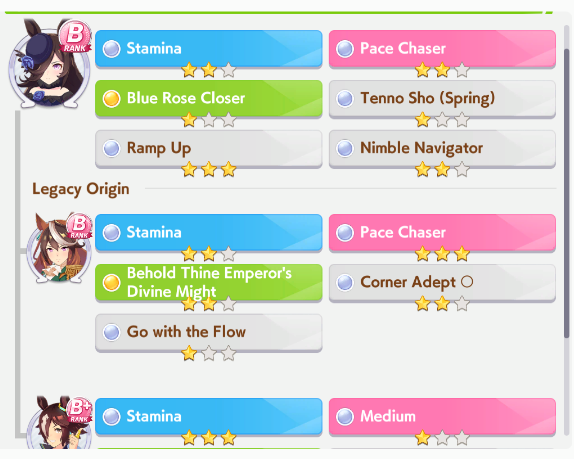The width and height of the screenshot is (574, 459).
Task: Select the top pink Pace Chaser spark
Action: (x=442, y=49)
